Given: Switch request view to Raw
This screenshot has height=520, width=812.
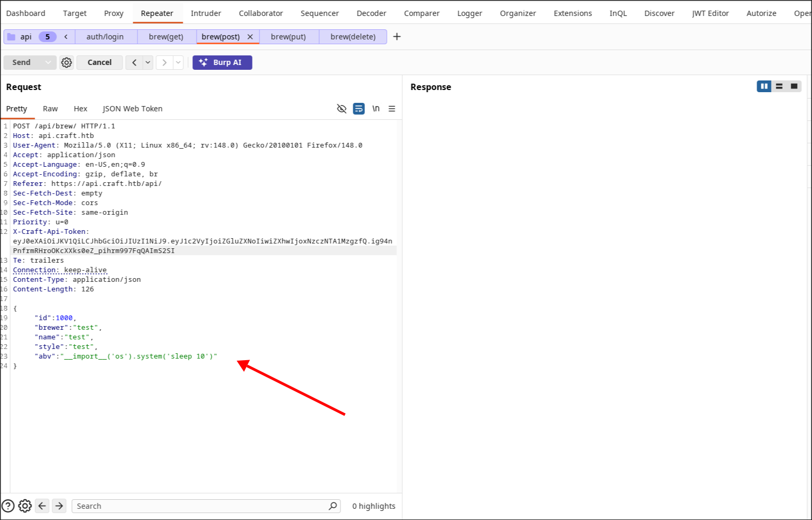Looking at the screenshot, I should tap(50, 109).
